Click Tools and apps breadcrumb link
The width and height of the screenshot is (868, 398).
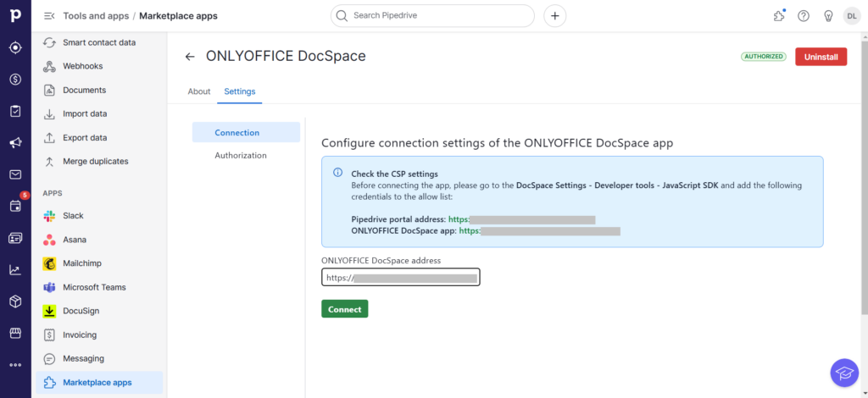[96, 16]
